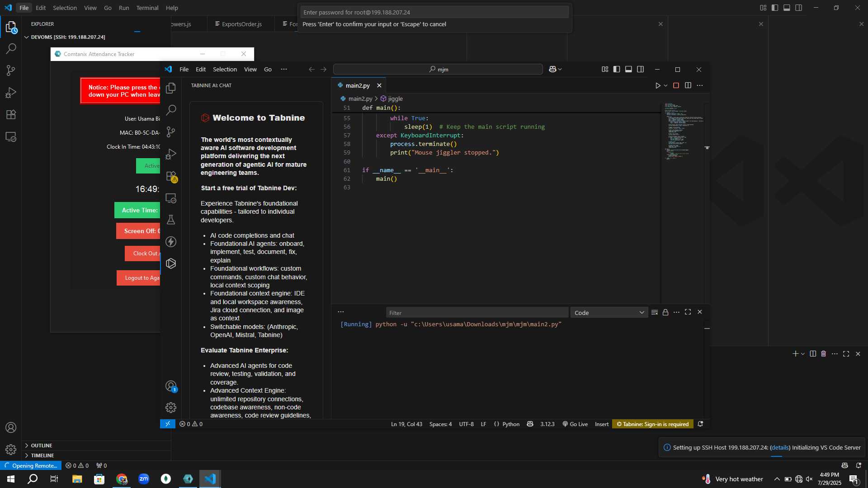Run Python file with play button
This screenshot has height=488, width=868.
tap(658, 85)
